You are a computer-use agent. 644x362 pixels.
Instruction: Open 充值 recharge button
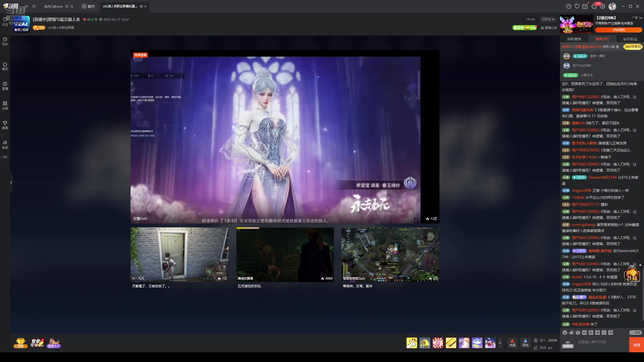click(x=512, y=343)
